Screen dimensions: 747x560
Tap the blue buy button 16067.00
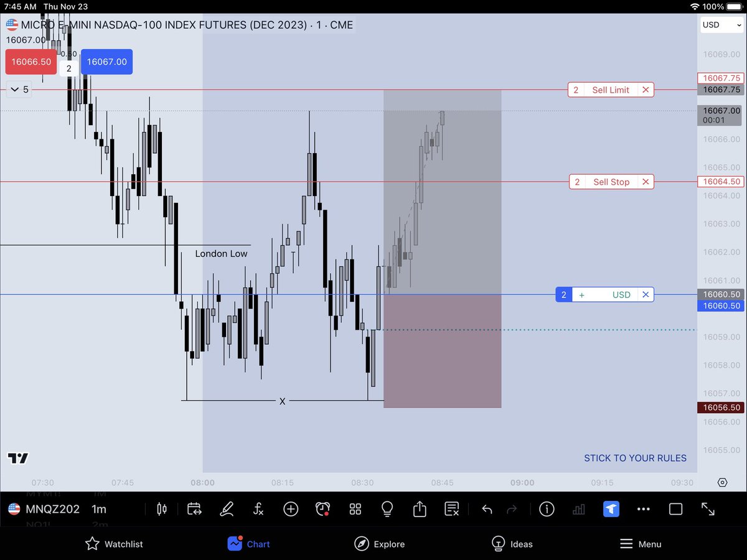point(106,62)
